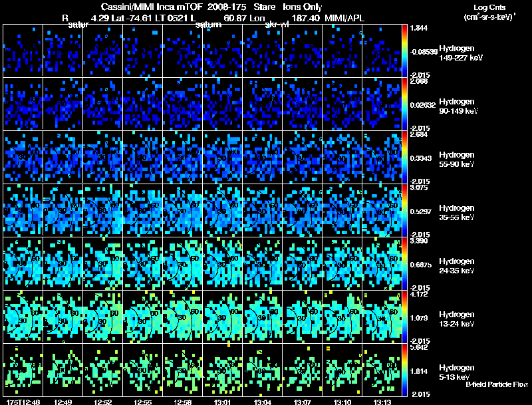Click the 12:55 time label
532x405 pixels.
143,402
